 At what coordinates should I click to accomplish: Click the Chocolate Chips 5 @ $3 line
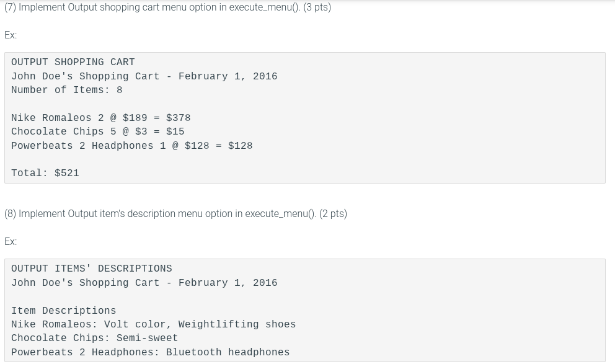pyautogui.click(x=98, y=131)
